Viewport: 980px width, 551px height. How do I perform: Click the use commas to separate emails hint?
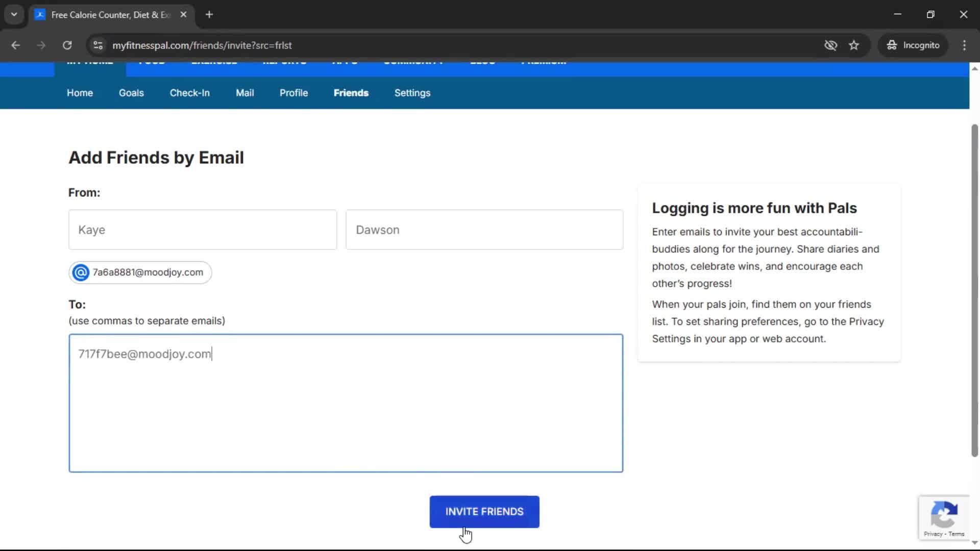147,321
